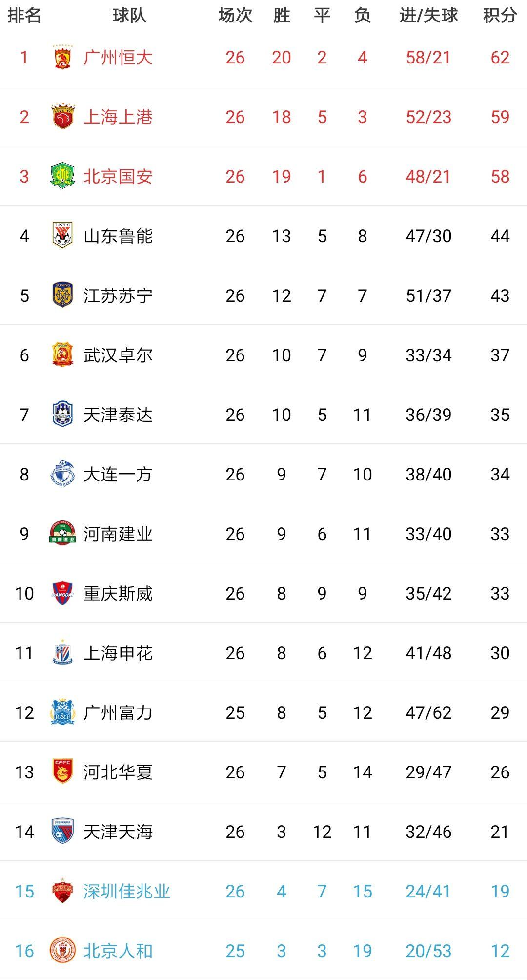
Task: Tap the 进/失球 column header
Action: 428,16
